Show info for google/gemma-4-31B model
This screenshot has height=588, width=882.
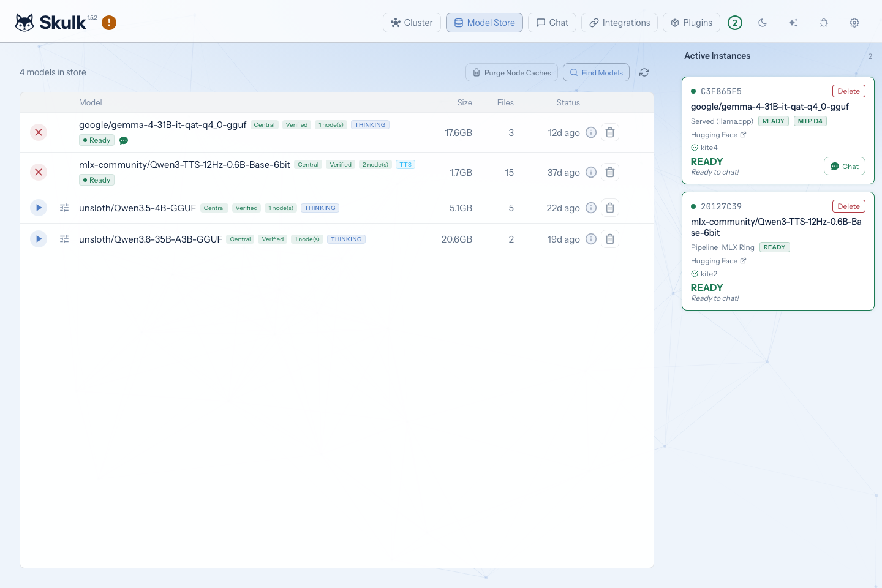coord(591,132)
